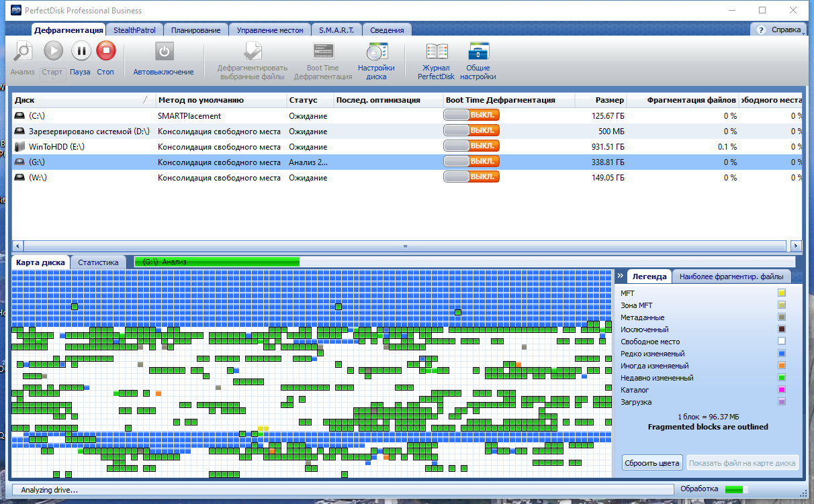The image size is (814, 504).
Task: Click the MFT yellow color swatch
Action: (x=781, y=293)
